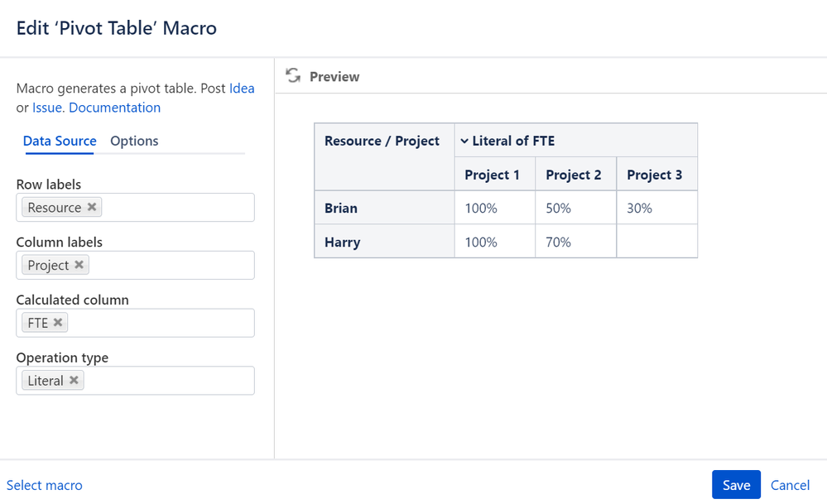
Task: Open the Idea link
Action: tap(242, 88)
